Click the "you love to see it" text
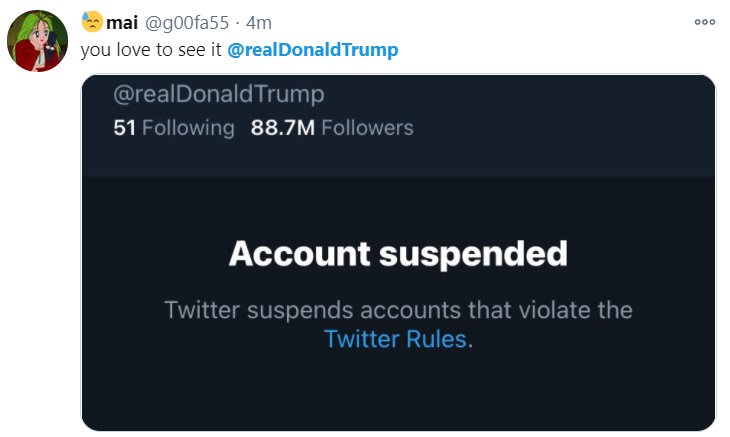The height and width of the screenshot is (437, 730). pyautogui.click(x=151, y=50)
